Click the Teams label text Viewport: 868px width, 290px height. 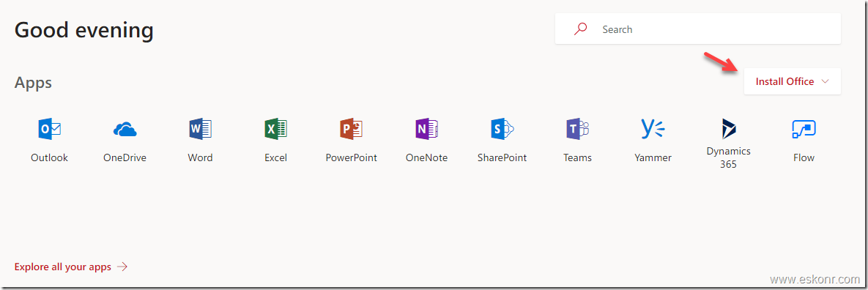coord(577,157)
